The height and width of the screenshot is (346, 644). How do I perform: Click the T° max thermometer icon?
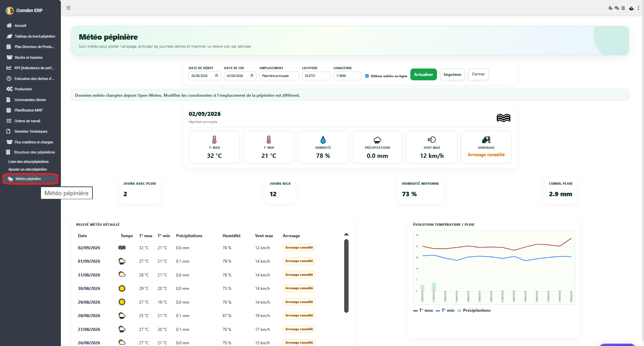coord(214,140)
